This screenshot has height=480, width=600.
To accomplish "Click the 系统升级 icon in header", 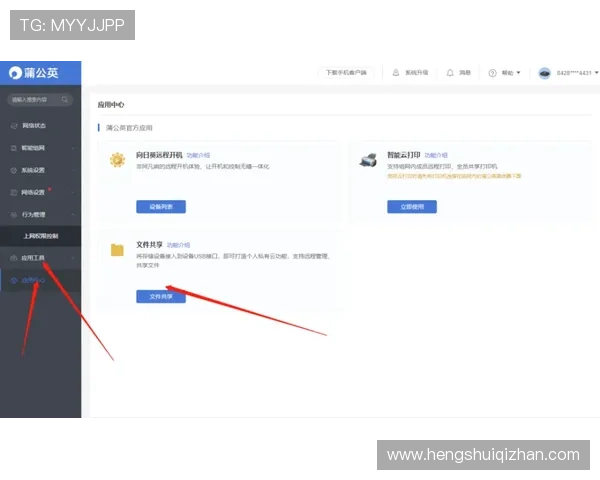I will (396, 73).
